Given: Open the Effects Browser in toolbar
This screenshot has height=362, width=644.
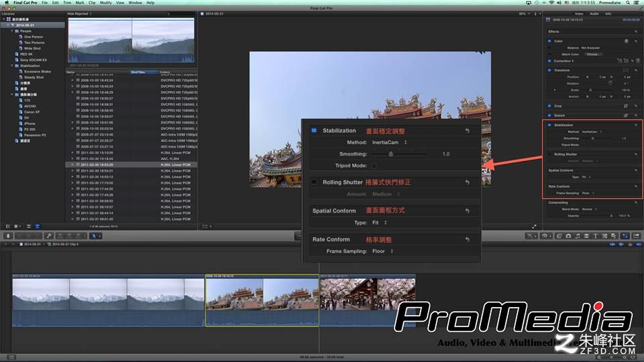Looking at the screenshot, I should click(559, 236).
